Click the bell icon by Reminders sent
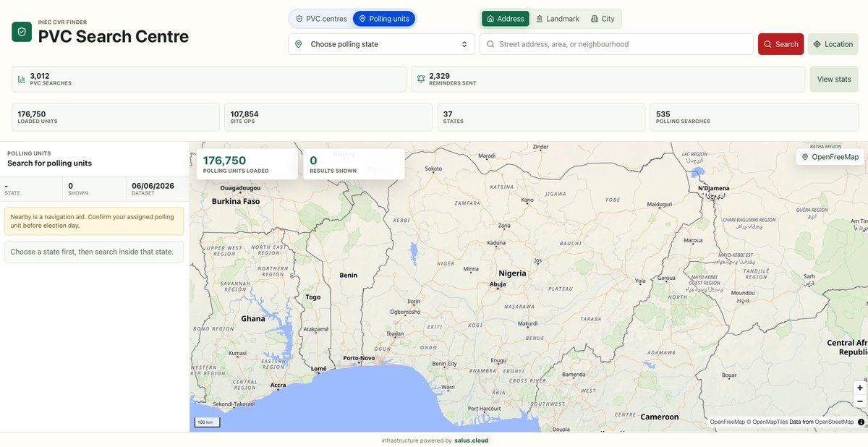 click(x=421, y=79)
